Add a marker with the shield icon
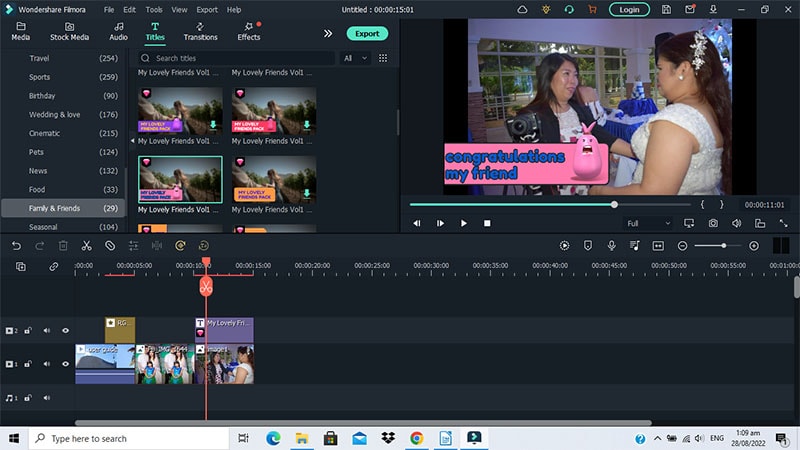The height and width of the screenshot is (450, 800). 588,246
